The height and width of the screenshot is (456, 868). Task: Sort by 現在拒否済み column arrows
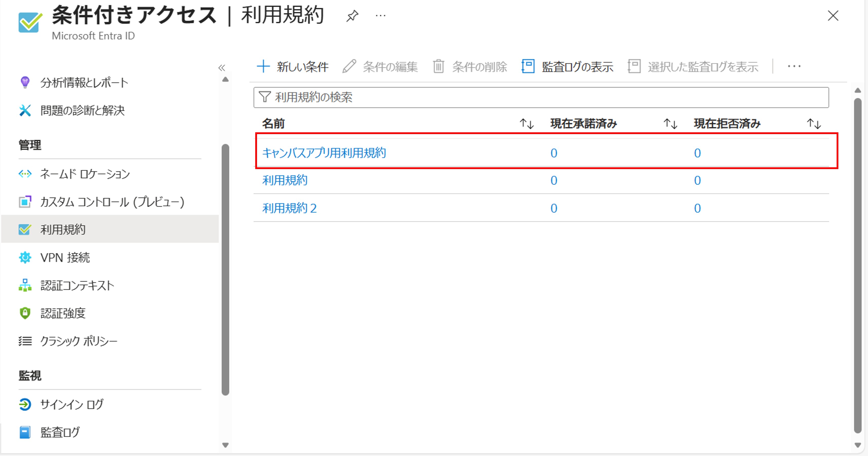point(814,124)
